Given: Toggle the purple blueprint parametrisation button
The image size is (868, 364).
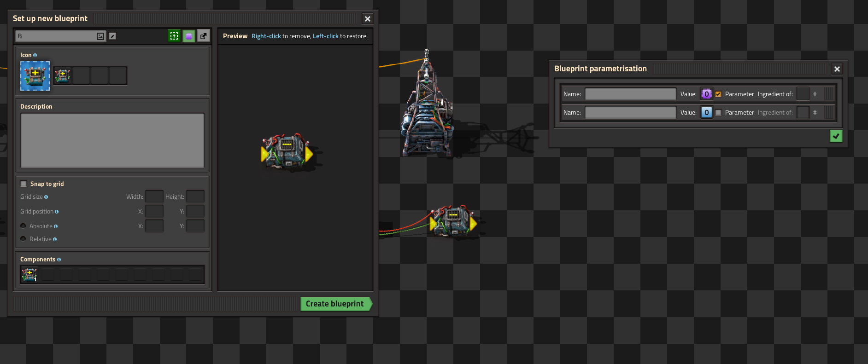Looking at the screenshot, I should [x=189, y=36].
